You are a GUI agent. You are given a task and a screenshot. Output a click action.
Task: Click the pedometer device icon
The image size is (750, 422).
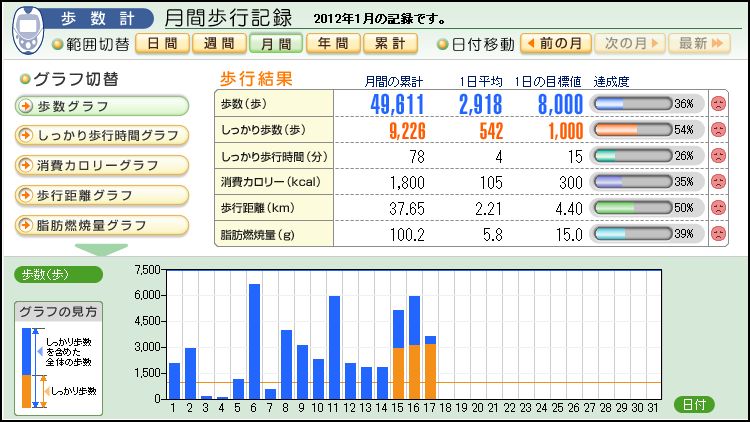click(x=28, y=30)
